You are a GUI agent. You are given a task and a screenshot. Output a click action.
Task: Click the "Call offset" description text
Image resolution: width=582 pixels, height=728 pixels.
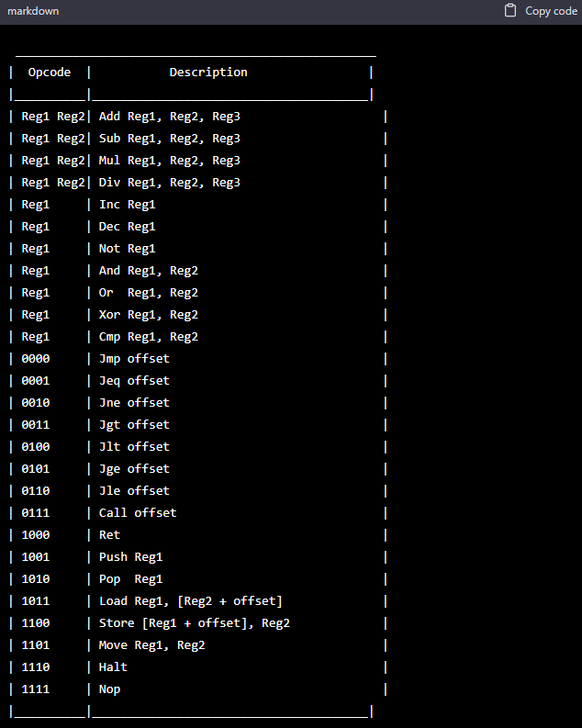tap(138, 513)
